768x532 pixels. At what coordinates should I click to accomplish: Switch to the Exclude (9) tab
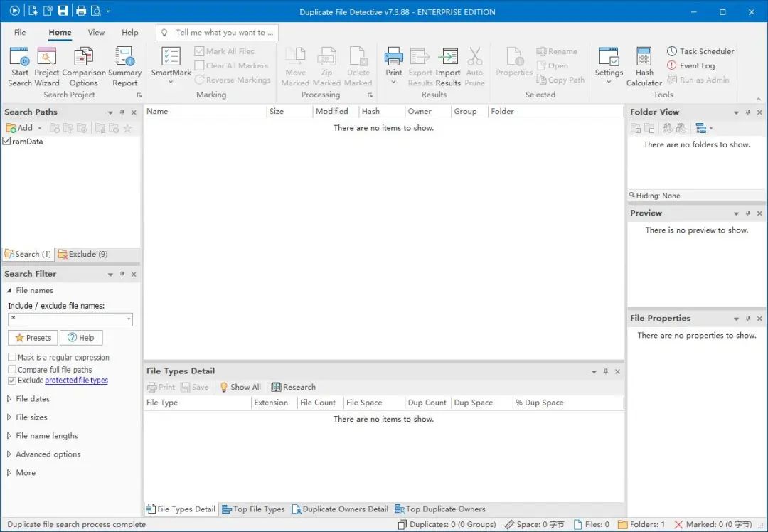tap(82, 254)
